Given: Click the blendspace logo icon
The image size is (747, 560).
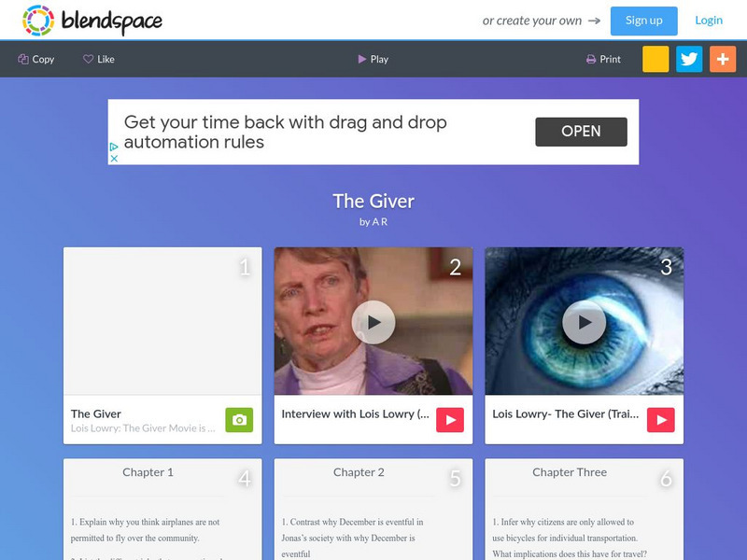Looking at the screenshot, I should pyautogui.click(x=38, y=21).
